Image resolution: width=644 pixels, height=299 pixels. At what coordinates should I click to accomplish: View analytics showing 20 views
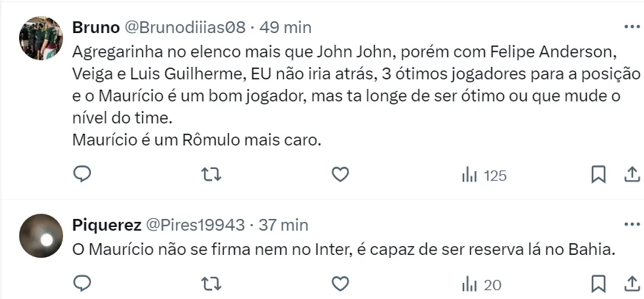tap(480, 284)
